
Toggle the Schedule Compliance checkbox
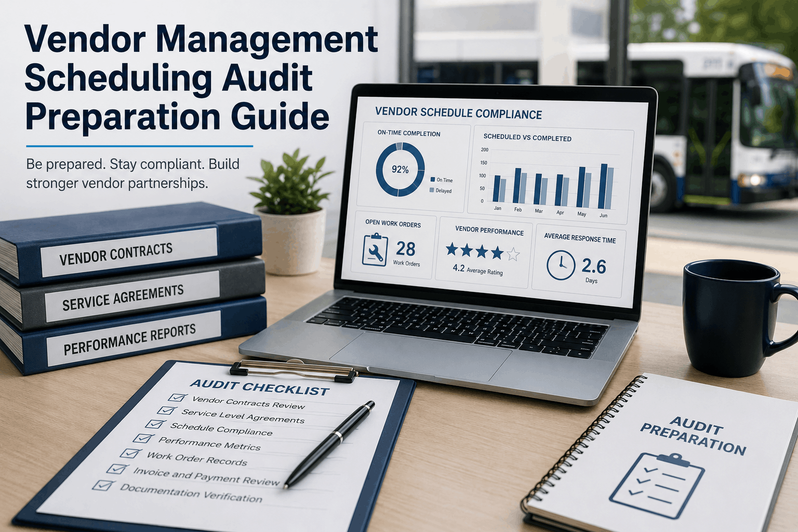(155, 424)
